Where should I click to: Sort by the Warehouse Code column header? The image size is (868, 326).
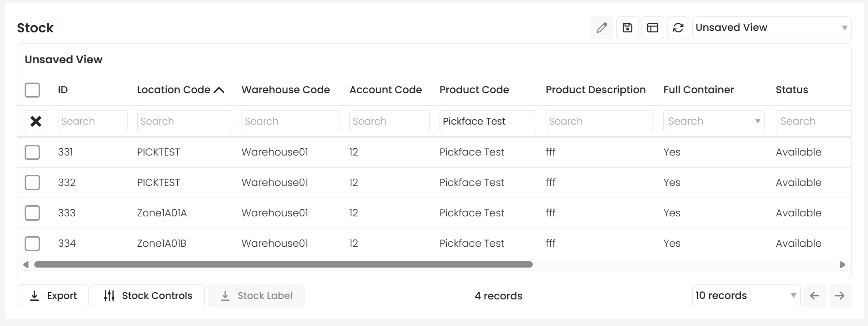coord(285,90)
